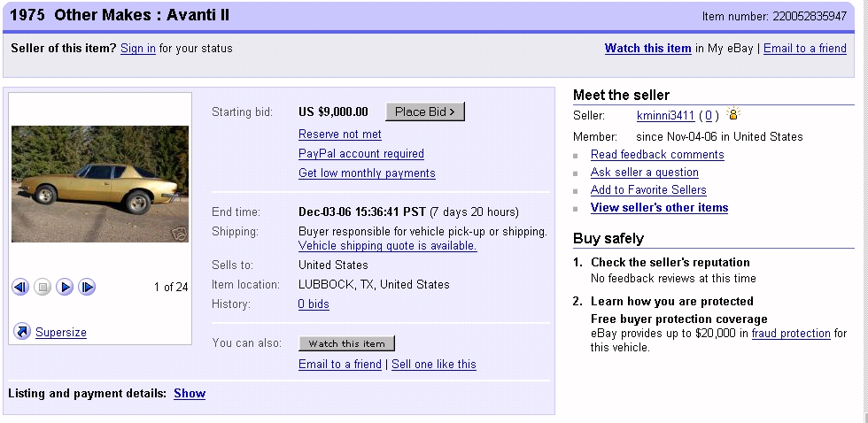Click the photo watermark icon on image

[x=179, y=234]
